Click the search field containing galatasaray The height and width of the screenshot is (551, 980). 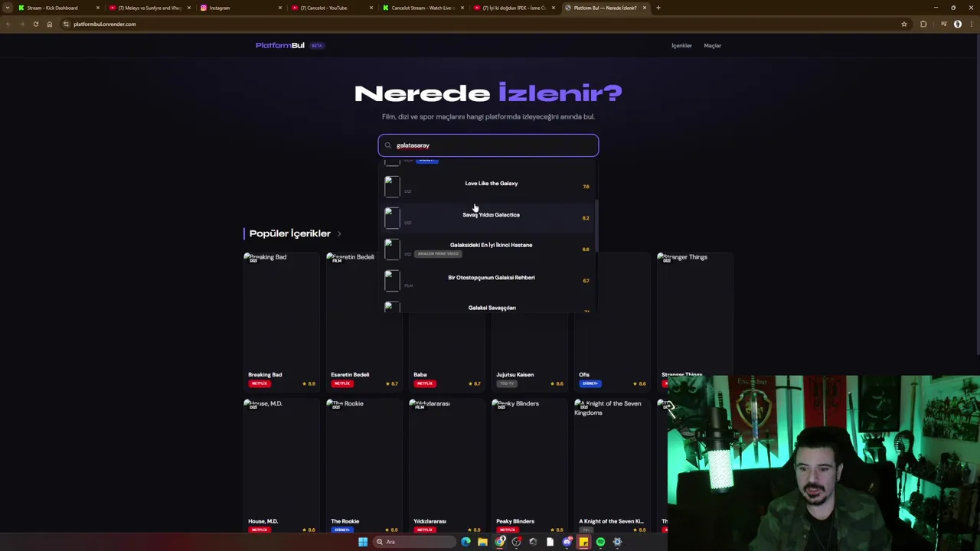488,145
